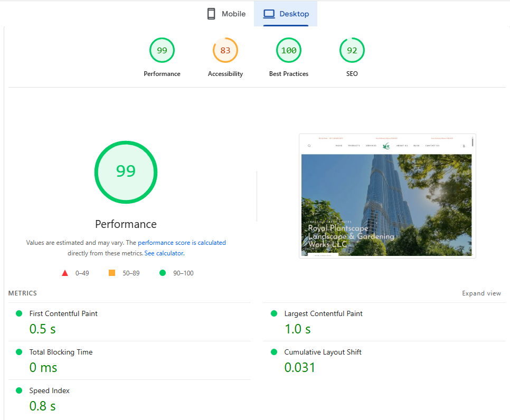Screen dimensions: 510x420
Task: Expand the Largest Contentful Paint metric
Action: point(323,313)
